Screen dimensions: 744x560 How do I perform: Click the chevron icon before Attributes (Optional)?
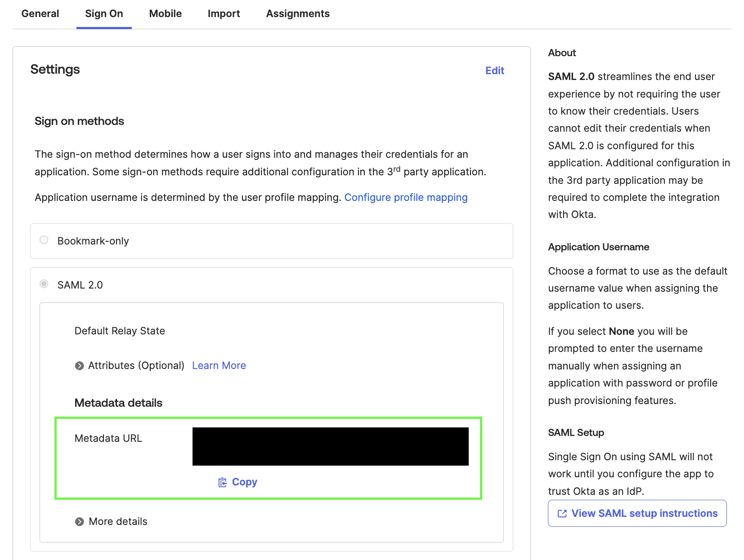tap(79, 365)
